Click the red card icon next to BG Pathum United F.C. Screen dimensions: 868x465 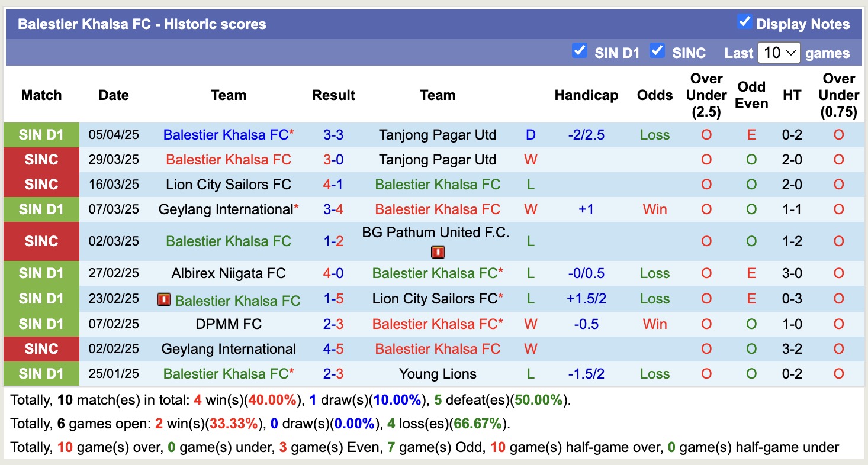point(438,251)
